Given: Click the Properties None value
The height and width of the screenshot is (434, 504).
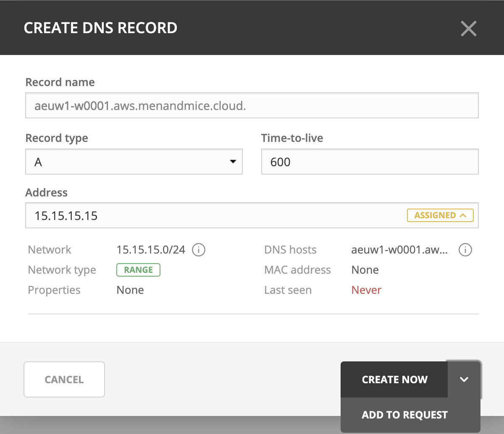Looking at the screenshot, I should point(130,290).
